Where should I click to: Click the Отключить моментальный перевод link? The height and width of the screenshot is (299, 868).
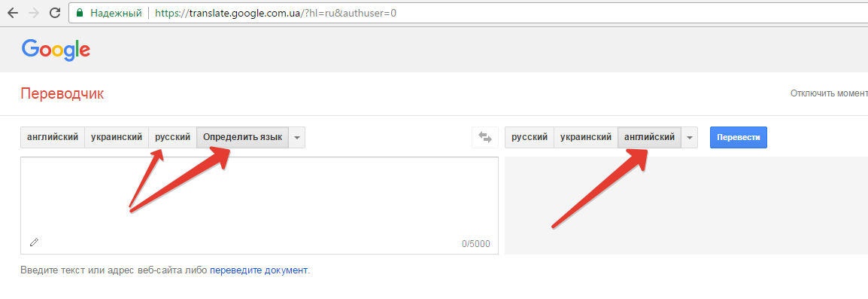pos(829,93)
